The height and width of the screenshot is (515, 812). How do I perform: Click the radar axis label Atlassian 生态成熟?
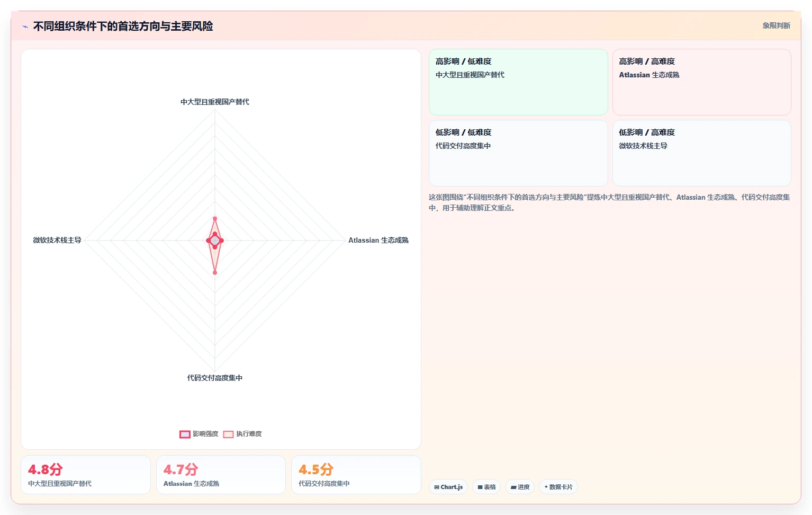pyautogui.click(x=378, y=240)
